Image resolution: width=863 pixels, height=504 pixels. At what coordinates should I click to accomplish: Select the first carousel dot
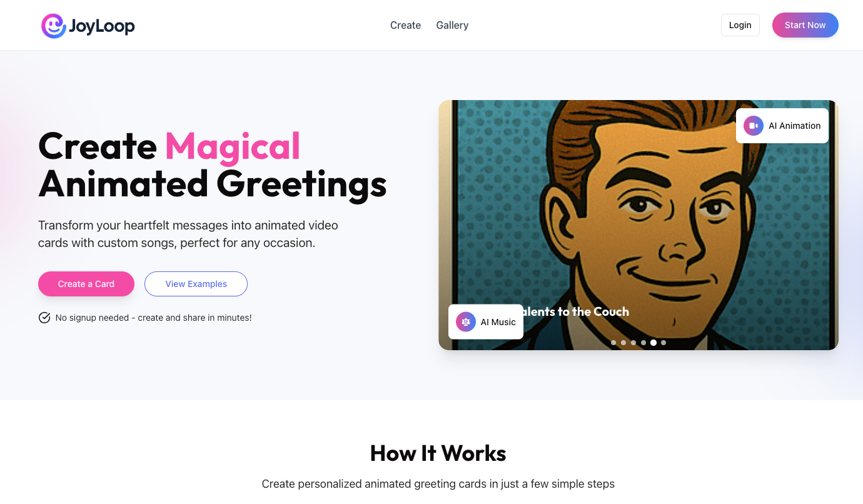(x=613, y=343)
